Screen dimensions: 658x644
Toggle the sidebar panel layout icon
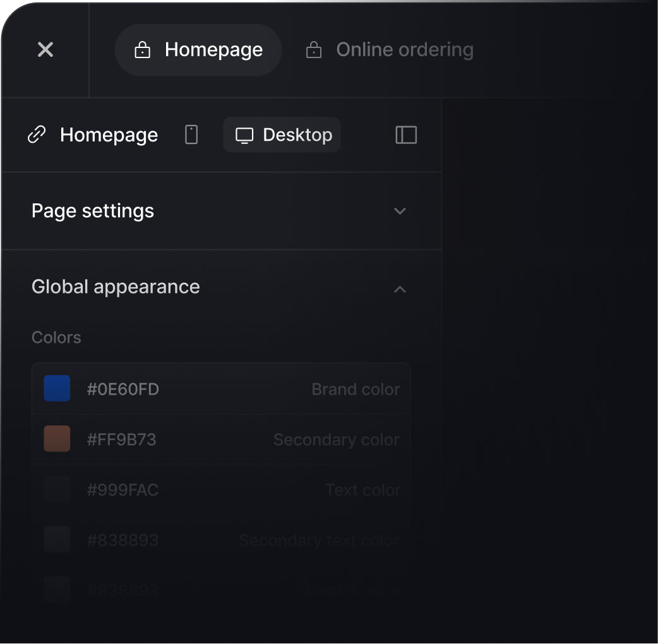click(406, 134)
